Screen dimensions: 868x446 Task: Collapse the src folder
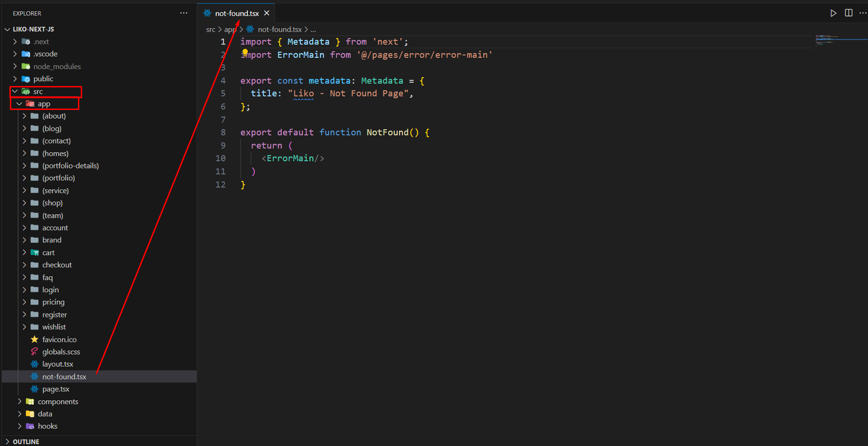point(38,92)
